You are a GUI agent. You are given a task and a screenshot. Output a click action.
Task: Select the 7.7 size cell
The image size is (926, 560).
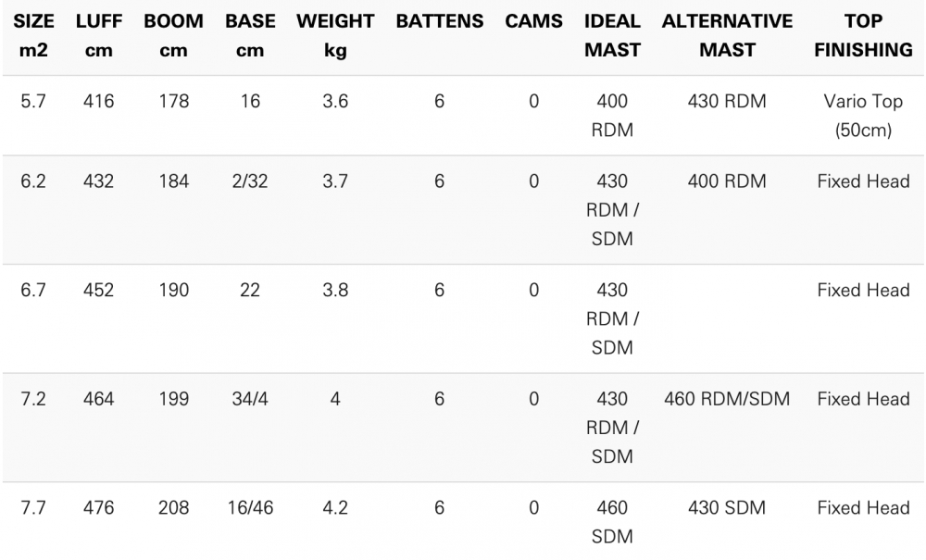(33, 508)
